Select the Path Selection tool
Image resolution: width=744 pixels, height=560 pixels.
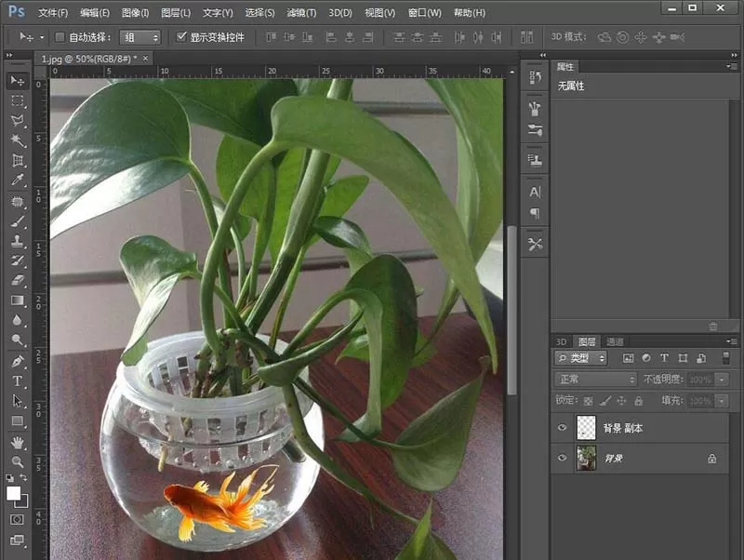point(18,401)
